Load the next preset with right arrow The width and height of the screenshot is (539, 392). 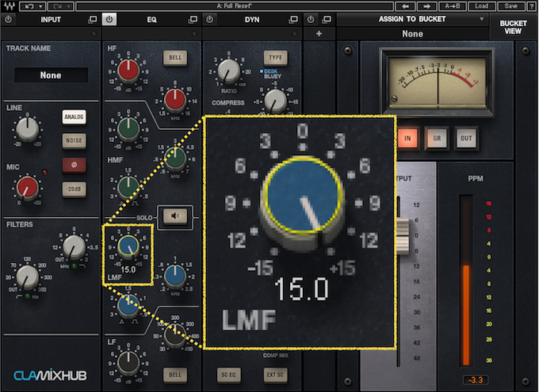pyautogui.click(x=427, y=6)
